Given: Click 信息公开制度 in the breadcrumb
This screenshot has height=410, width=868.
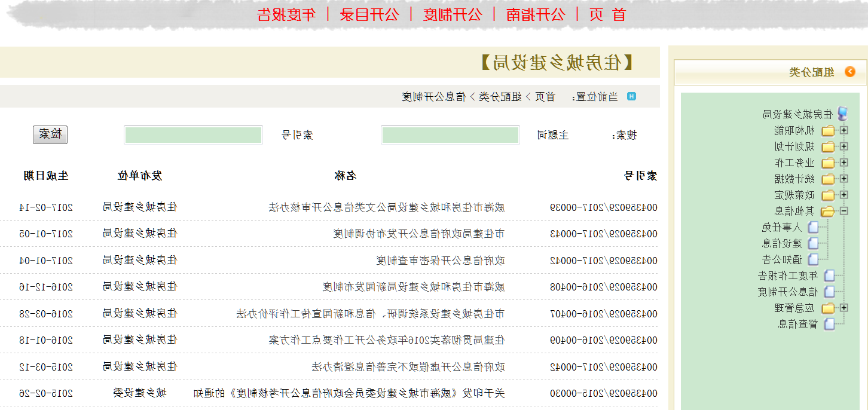Looking at the screenshot, I should [x=433, y=97].
